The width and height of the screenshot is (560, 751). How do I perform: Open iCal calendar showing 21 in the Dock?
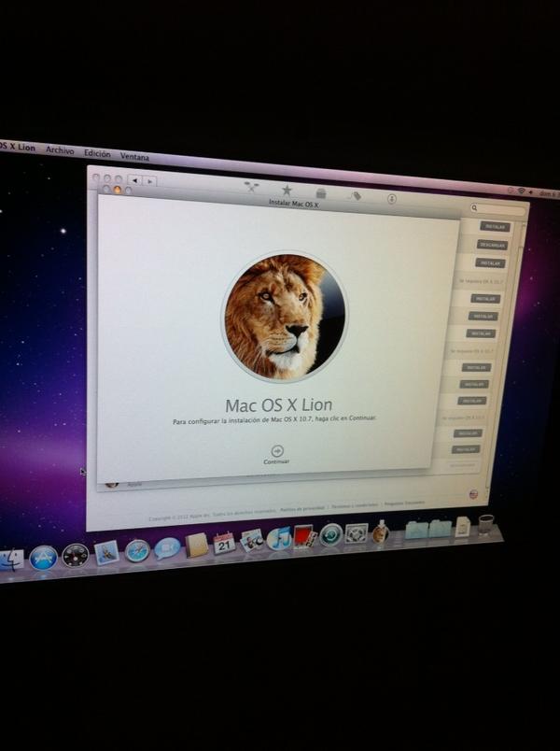(x=224, y=543)
